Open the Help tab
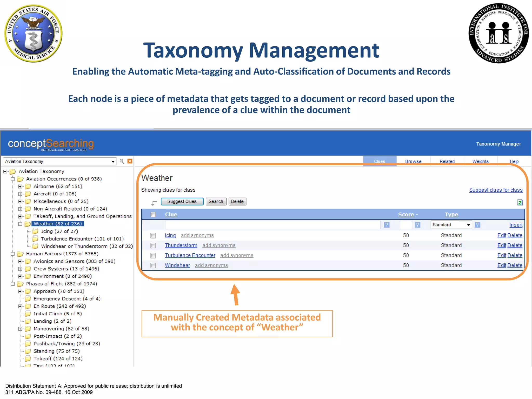The image size is (532, 399). pyautogui.click(x=514, y=161)
